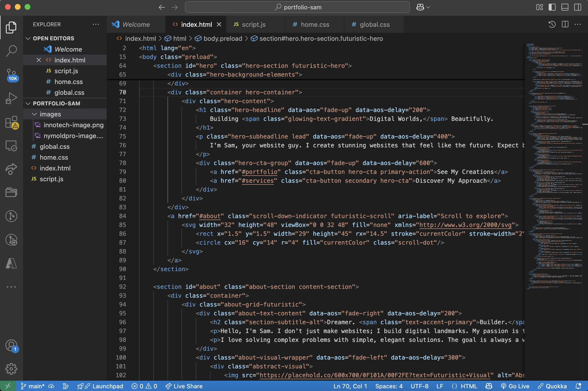The width and height of the screenshot is (588, 391).
Task: Close index.html in Open Editors list
Action: [39, 60]
